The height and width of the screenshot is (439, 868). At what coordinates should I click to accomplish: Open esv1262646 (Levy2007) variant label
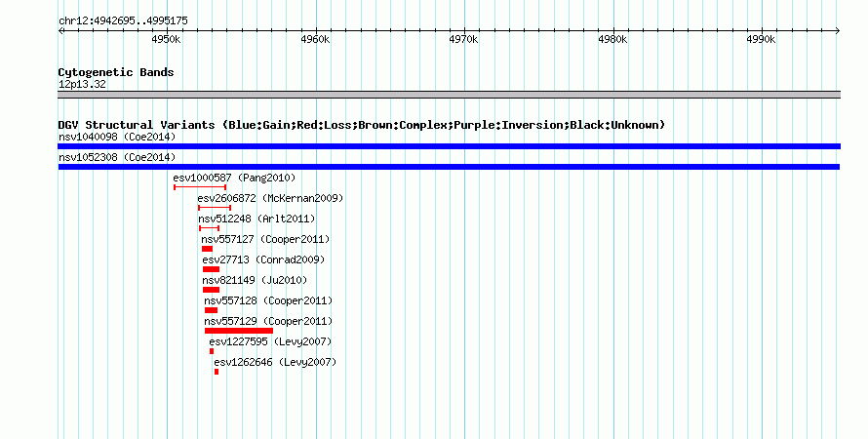(275, 362)
